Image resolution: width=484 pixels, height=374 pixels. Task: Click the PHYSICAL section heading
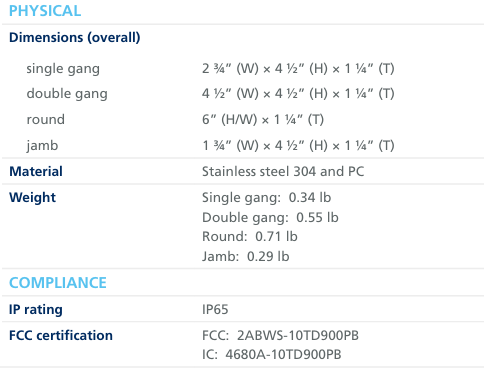45,11
